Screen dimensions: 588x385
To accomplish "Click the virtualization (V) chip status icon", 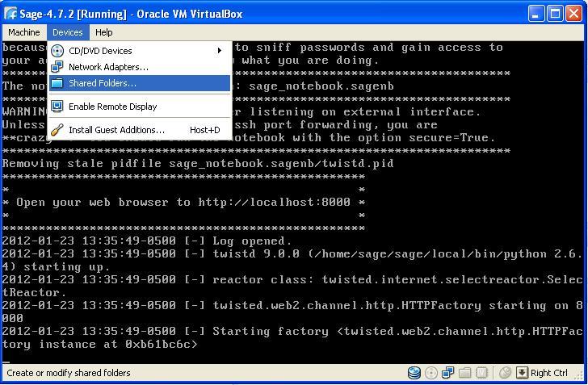I will (482, 373).
